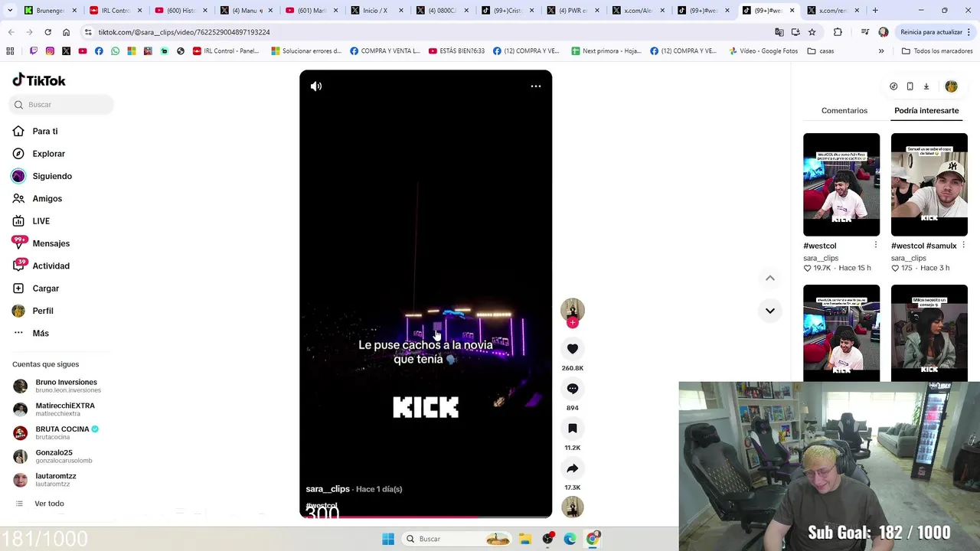Image resolution: width=980 pixels, height=551 pixels.
Task: Open the casas bookmarks folder
Action: [821, 51]
